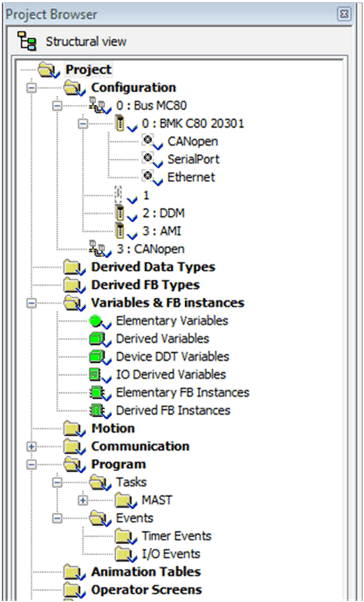Close the Project Browser panel
The height and width of the screenshot is (602, 364).
(x=344, y=15)
